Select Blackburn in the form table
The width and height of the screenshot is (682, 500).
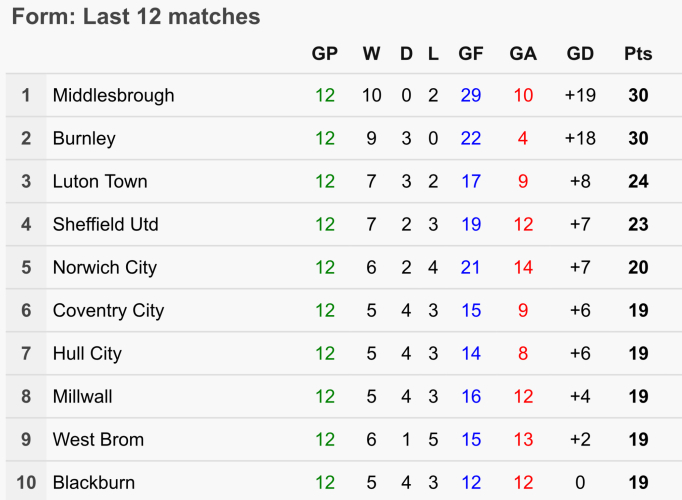point(93,483)
